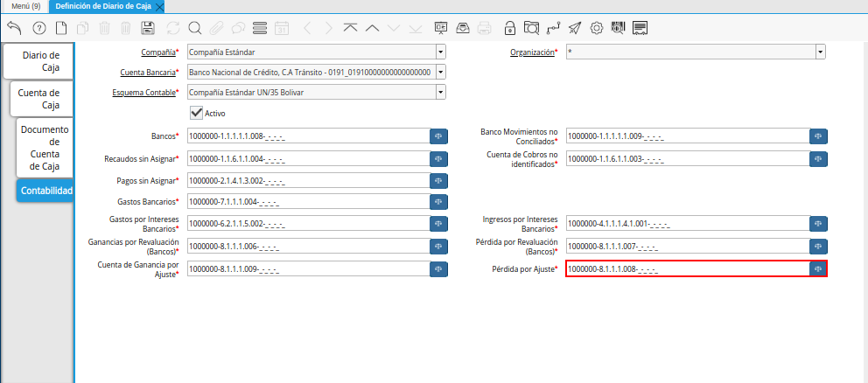Viewport: 868px width, 383px height.
Task: Click the account lookup button beside Bancos field
Action: point(439,136)
